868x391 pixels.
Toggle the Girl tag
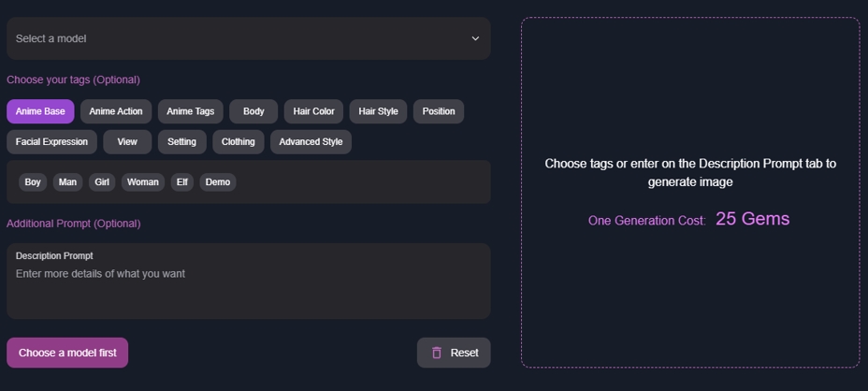pos(102,182)
